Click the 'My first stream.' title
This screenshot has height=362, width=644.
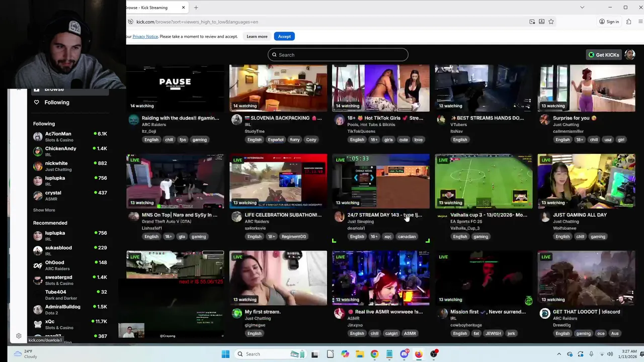coord(262,312)
